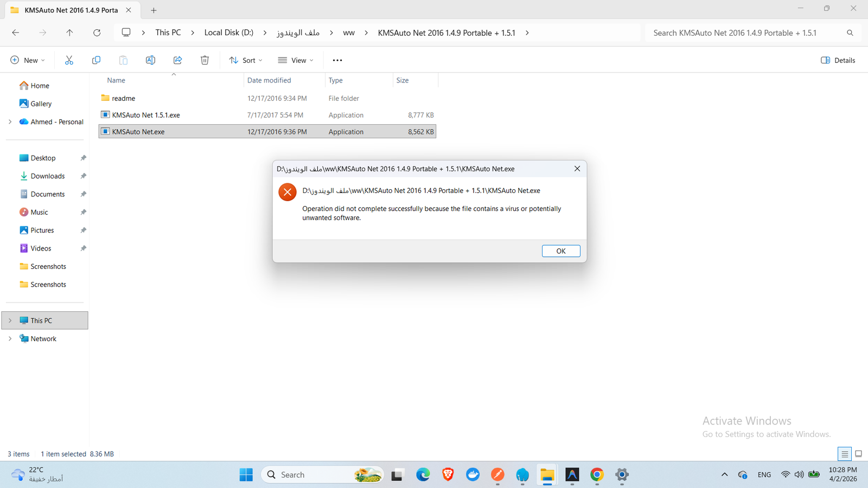Switch to details list view in the status bar
Viewport: 868px width, 488px height.
coord(845,454)
